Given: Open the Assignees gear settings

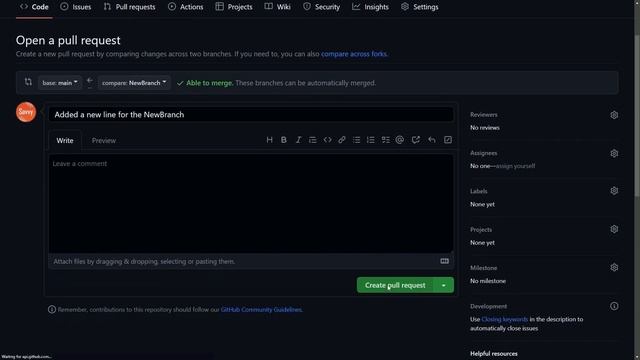Looking at the screenshot, I should [614, 153].
